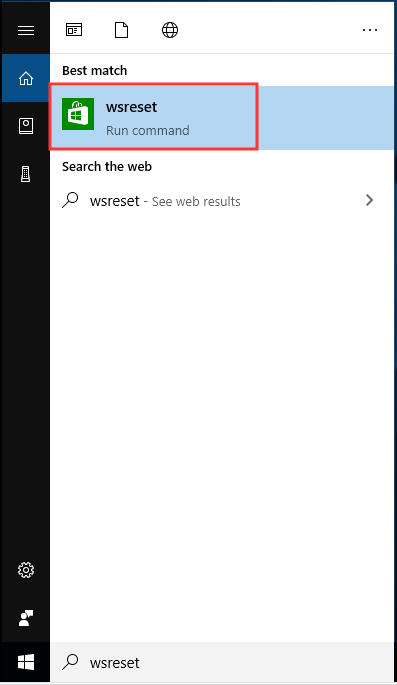Select the Home sidebar icon
Image resolution: width=397 pixels, height=685 pixels.
pyautogui.click(x=26, y=78)
